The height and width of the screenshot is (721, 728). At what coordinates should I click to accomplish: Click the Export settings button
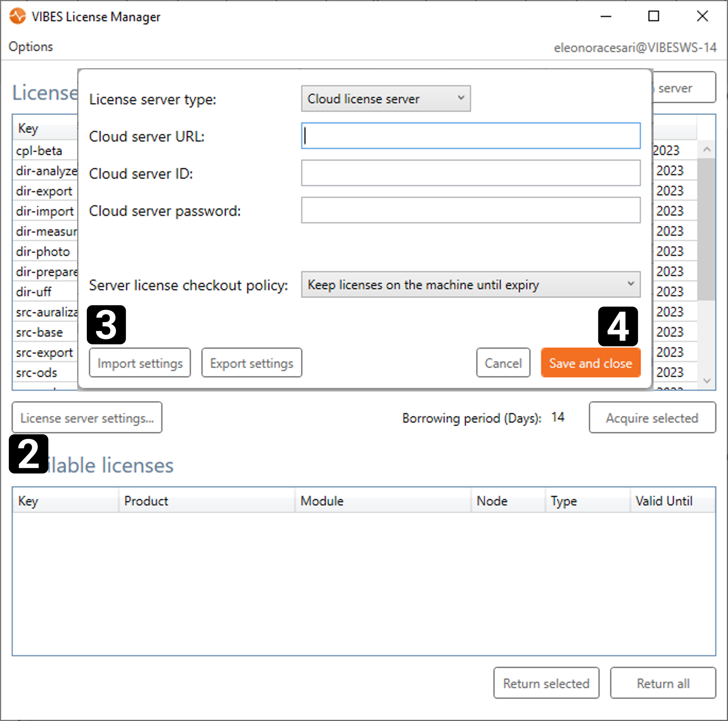click(x=252, y=363)
